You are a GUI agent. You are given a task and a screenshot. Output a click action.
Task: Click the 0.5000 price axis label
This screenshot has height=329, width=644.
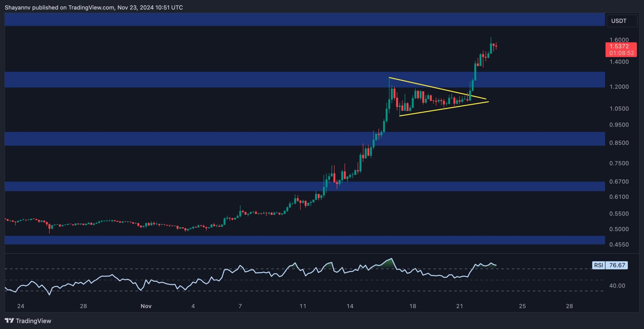619,229
